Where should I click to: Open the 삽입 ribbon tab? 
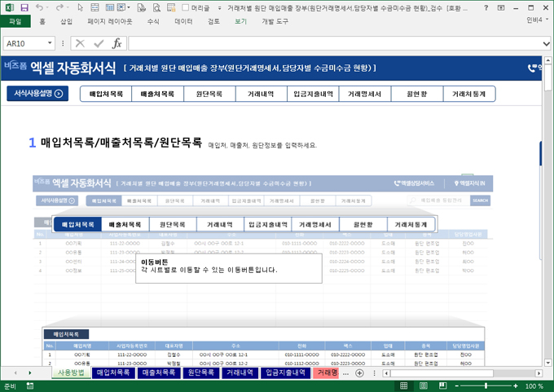click(66, 21)
